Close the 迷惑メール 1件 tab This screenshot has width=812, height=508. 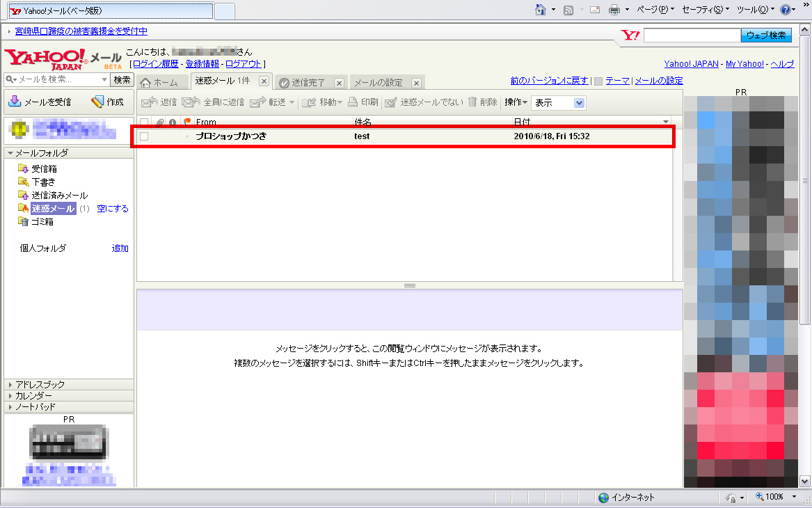coord(264,81)
